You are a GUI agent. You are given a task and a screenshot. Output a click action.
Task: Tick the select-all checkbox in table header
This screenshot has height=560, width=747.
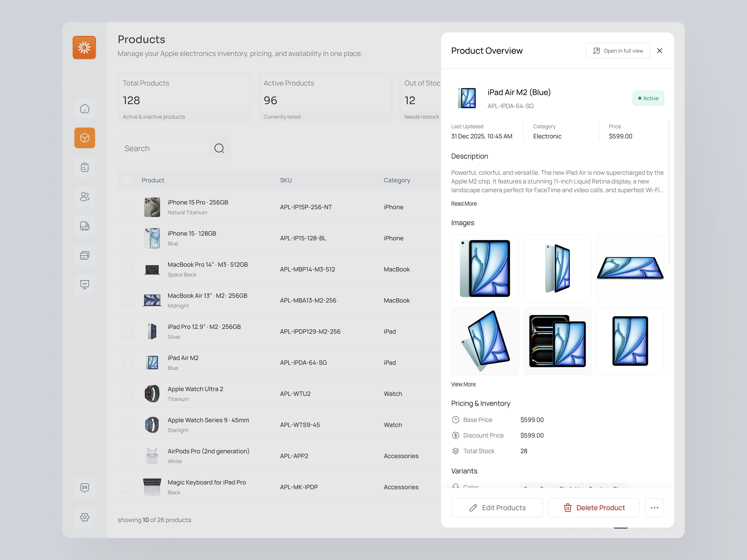tap(128, 180)
